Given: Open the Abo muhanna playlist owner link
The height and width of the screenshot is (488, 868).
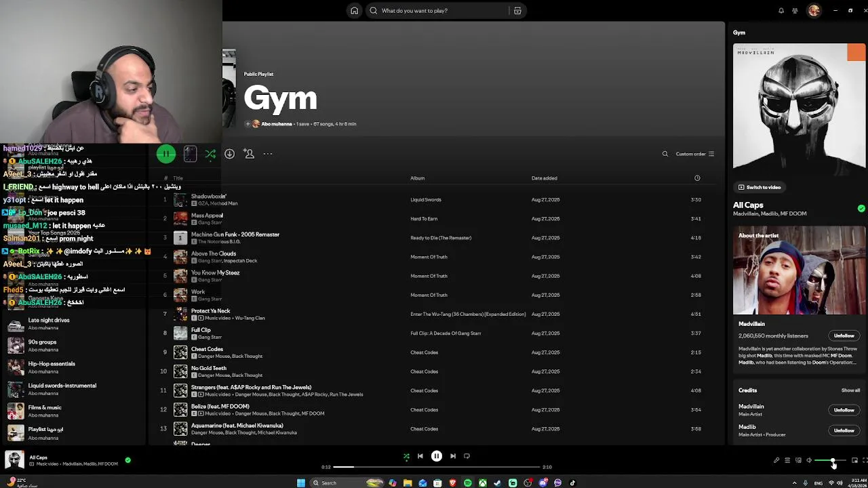Looking at the screenshot, I should (277, 124).
